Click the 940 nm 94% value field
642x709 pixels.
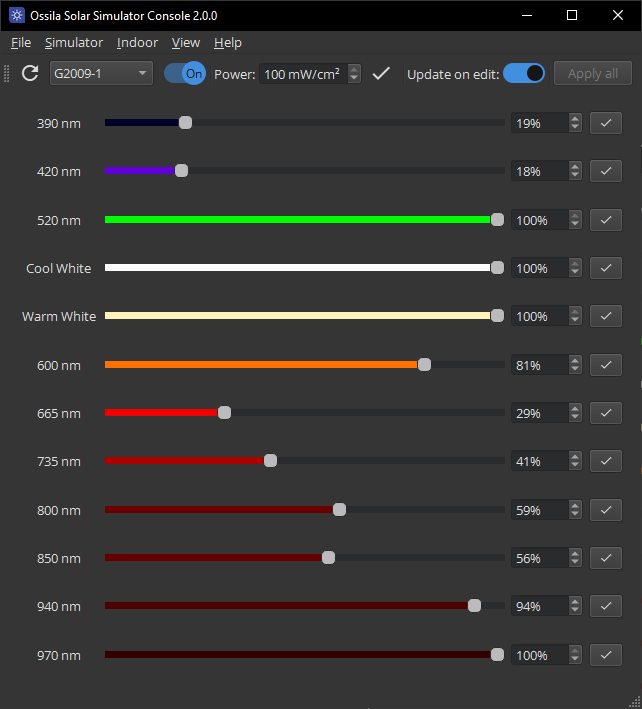pyautogui.click(x=540, y=606)
